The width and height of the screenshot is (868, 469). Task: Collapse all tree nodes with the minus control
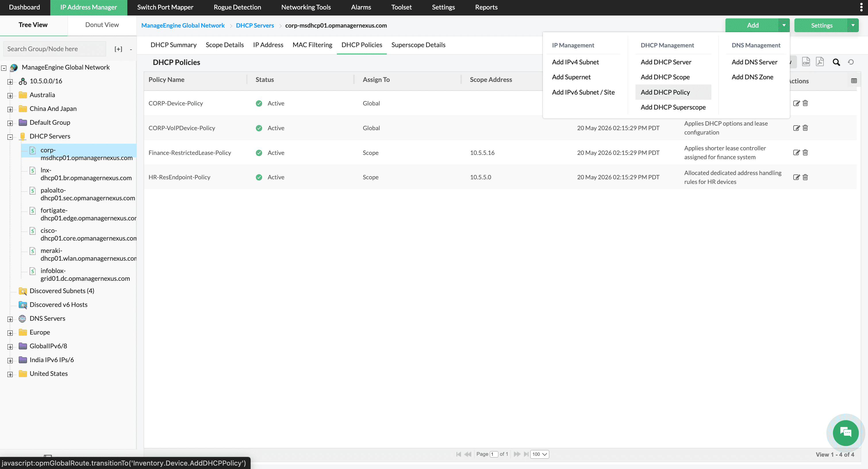click(131, 49)
